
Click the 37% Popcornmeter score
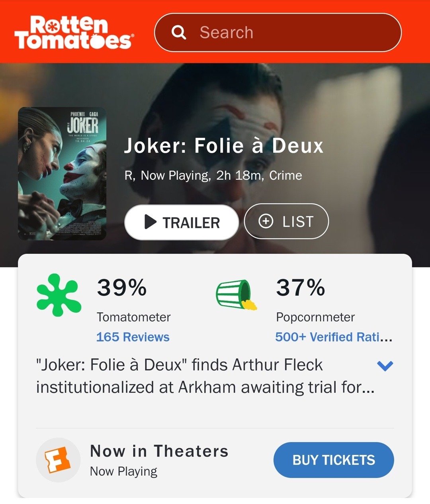[301, 288]
